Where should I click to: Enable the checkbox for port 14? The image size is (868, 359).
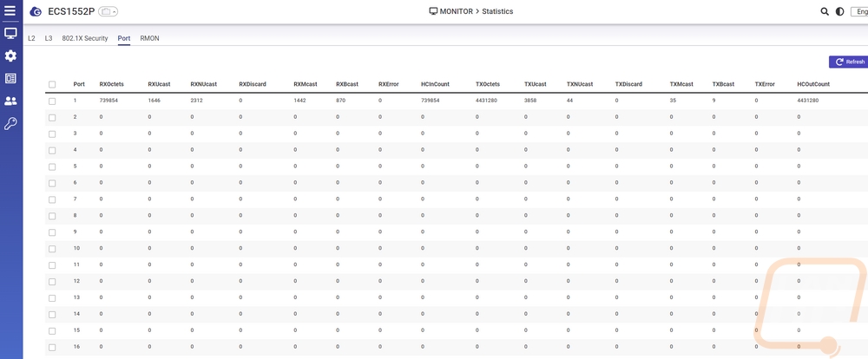(x=52, y=314)
